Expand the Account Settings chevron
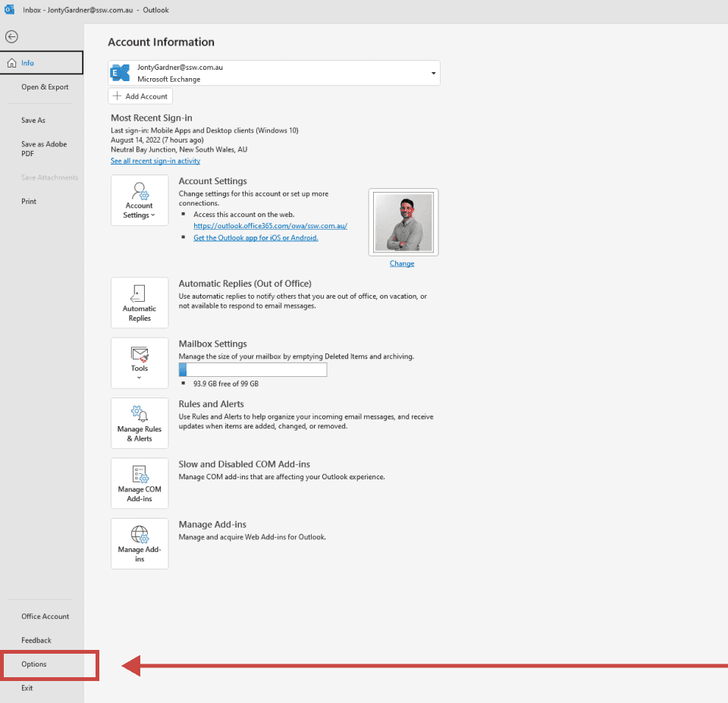 coord(152,215)
